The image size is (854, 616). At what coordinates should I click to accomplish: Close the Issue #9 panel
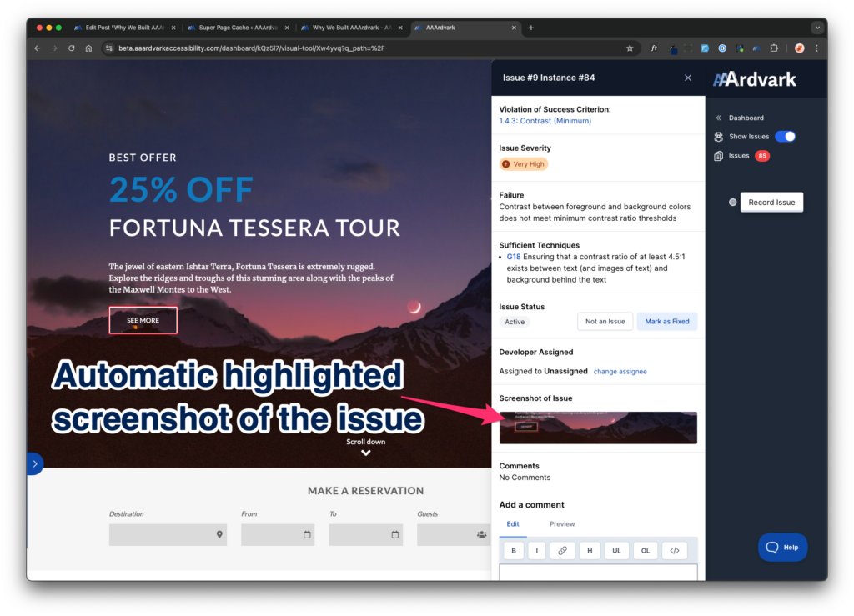coord(688,78)
